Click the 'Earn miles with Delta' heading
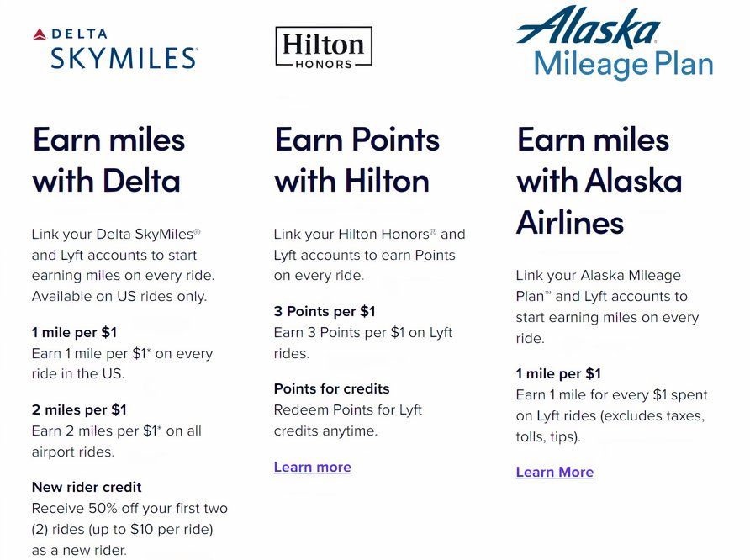 tap(108, 160)
